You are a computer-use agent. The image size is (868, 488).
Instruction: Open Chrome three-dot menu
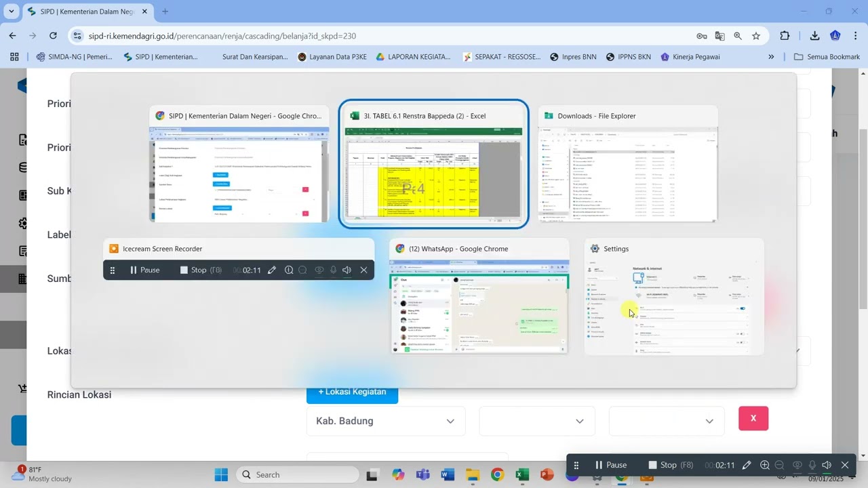856,36
